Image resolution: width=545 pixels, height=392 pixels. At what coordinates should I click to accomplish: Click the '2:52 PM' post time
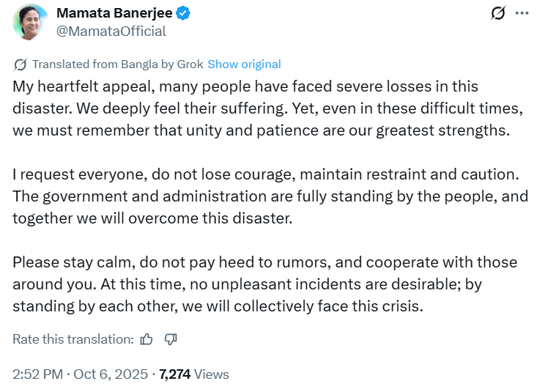[x=38, y=374]
